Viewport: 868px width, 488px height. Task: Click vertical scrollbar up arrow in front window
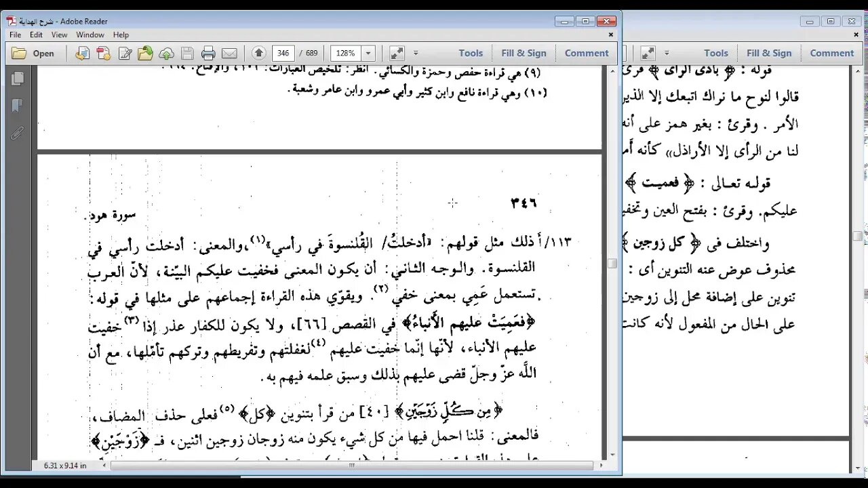pos(612,71)
